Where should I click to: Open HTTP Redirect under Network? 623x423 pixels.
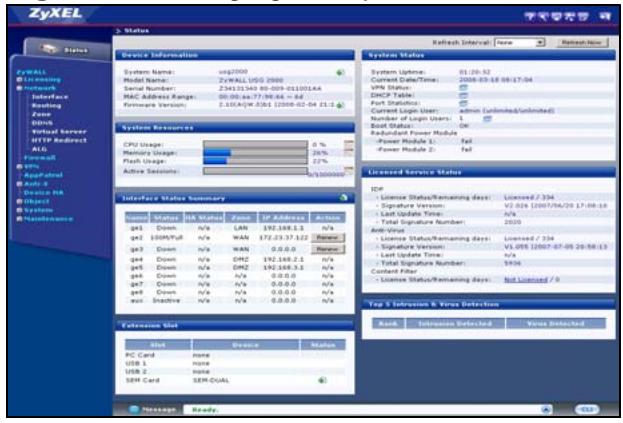click(x=59, y=141)
